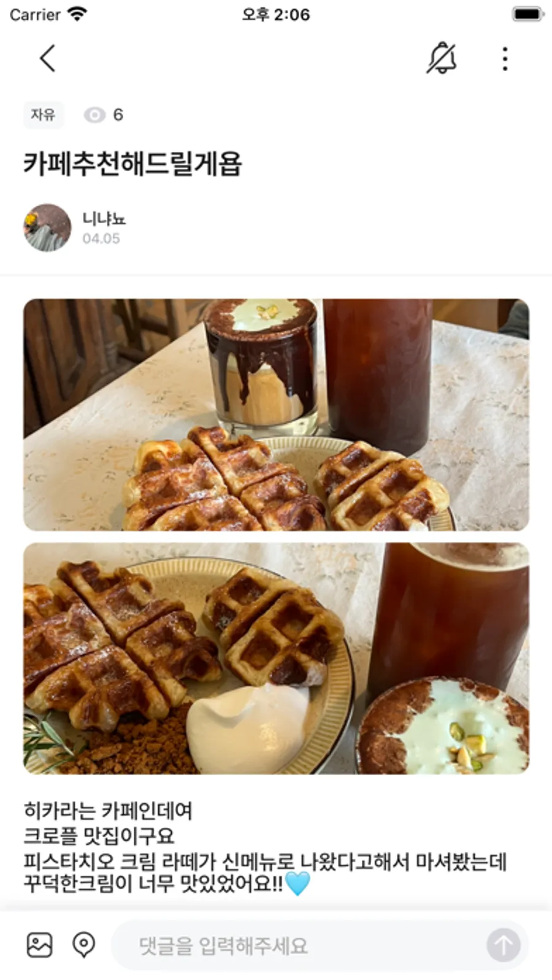This screenshot has width=552, height=980.
Task: Tap the blue heart emoji in post
Action: click(x=298, y=884)
